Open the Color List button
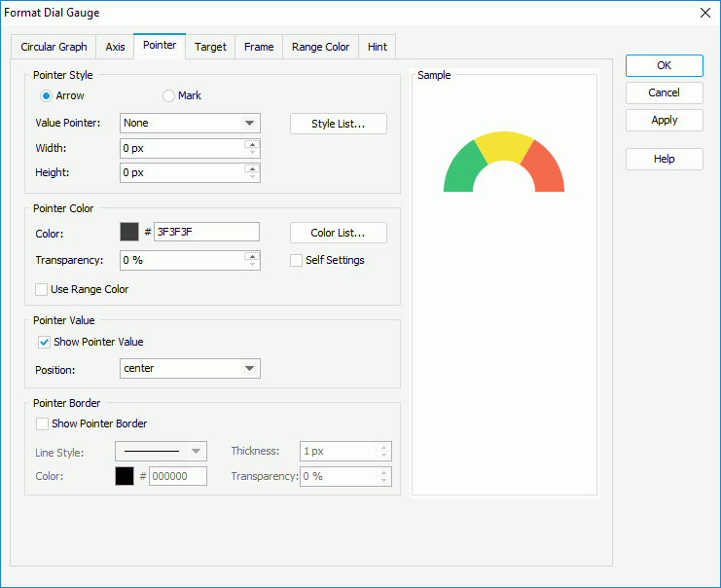Viewport: 721px width, 588px height. (338, 233)
